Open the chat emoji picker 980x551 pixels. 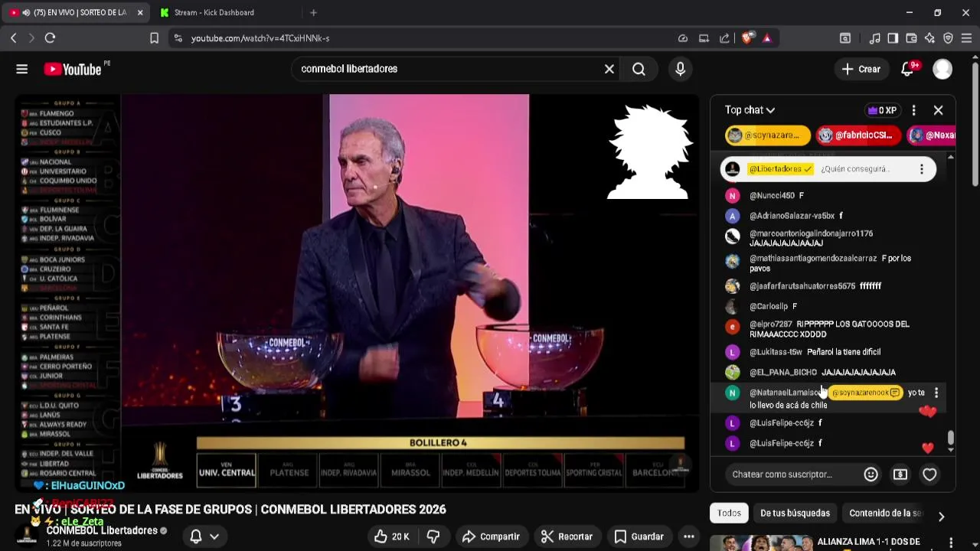[x=871, y=474]
